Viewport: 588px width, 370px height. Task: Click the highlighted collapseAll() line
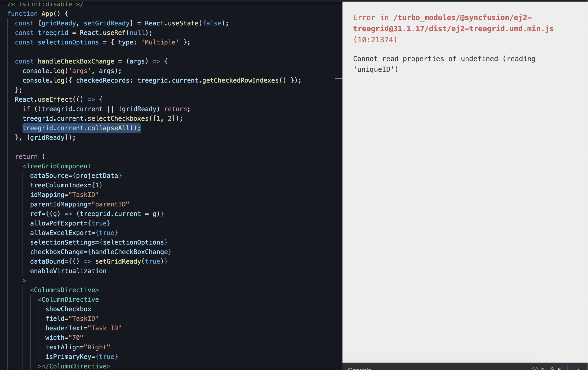click(x=82, y=128)
